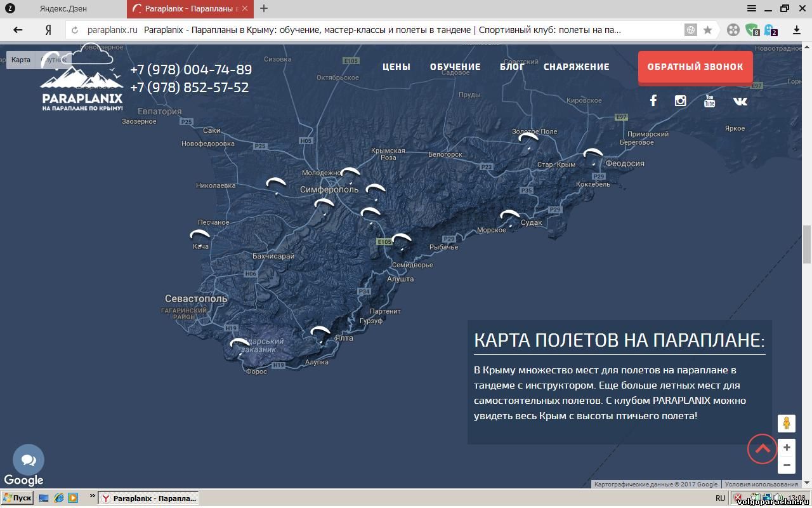Zoom out the map with minus button
This screenshot has height=508, width=812.
pos(787,465)
